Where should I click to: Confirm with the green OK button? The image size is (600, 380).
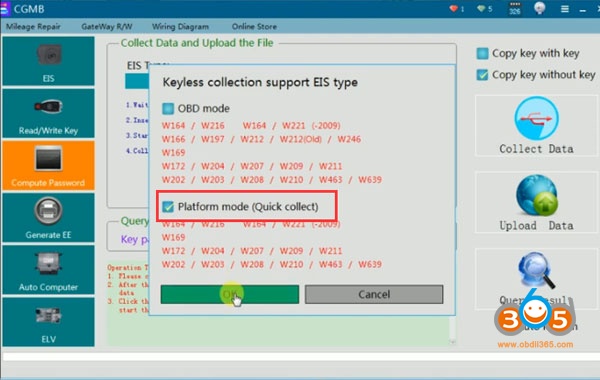[230, 294]
